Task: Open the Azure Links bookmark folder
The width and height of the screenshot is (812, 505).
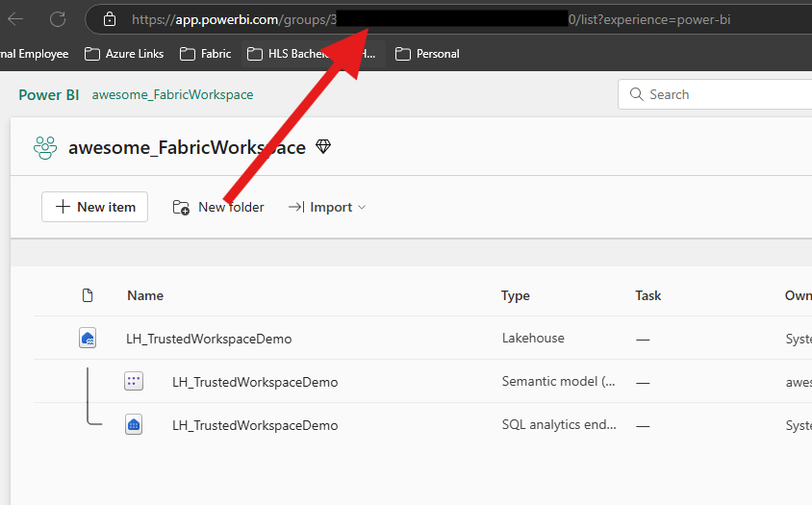Action: point(124,54)
